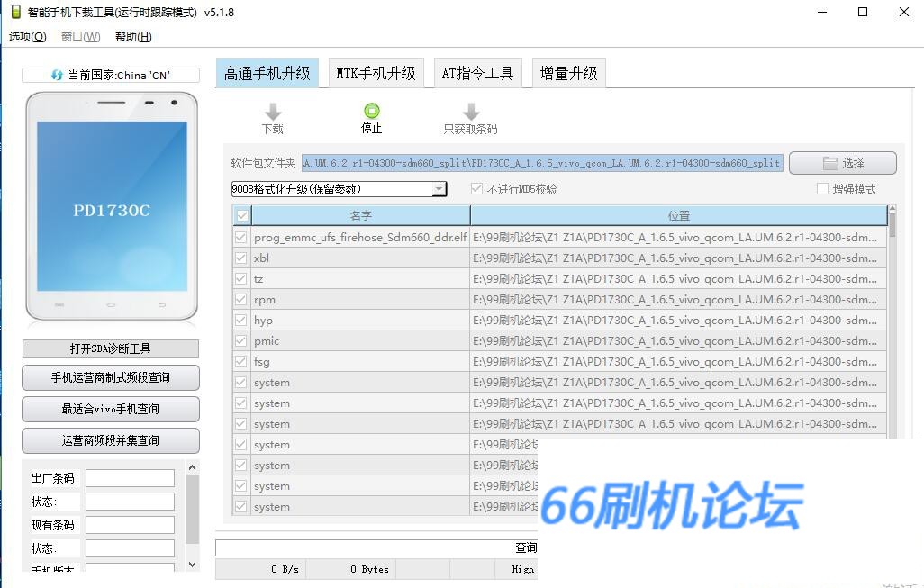This screenshot has height=588, width=924.
Task: Click the 下载 download arrow icon
Action: (272, 112)
